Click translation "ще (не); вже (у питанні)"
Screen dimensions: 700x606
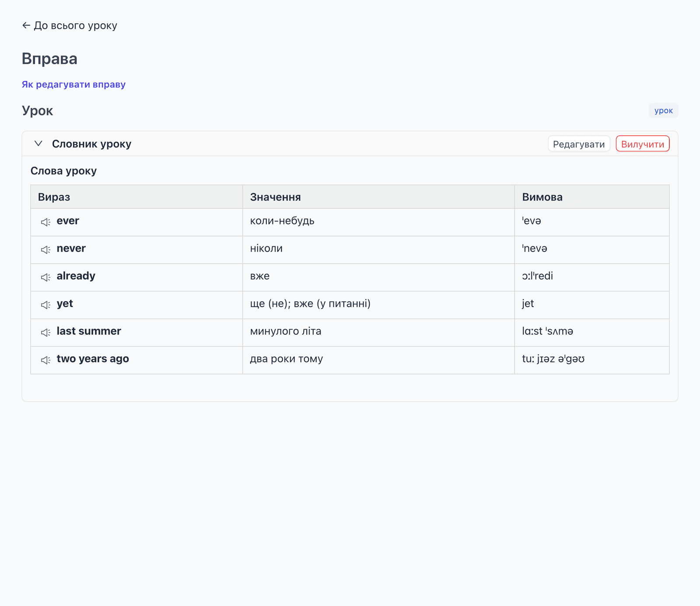(x=310, y=304)
